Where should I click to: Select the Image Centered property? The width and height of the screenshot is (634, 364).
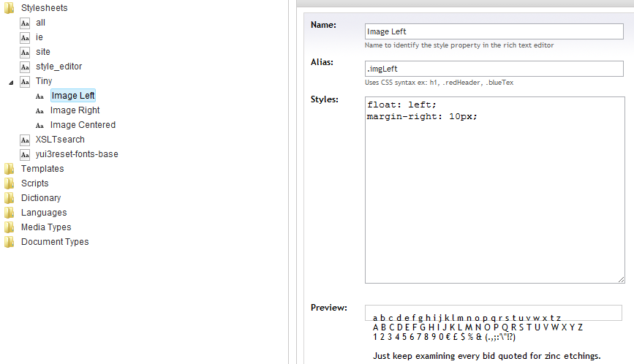pos(83,125)
